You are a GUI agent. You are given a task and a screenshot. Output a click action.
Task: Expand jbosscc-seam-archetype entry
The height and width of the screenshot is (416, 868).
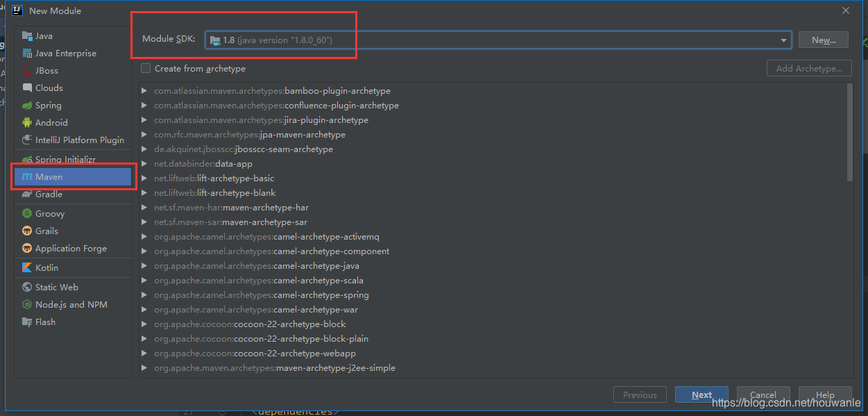[144, 149]
